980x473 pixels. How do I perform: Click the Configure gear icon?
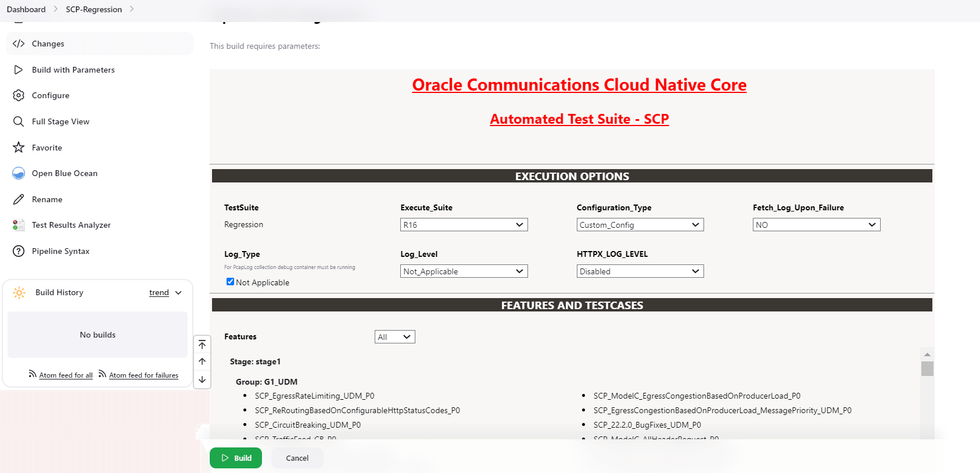19,95
